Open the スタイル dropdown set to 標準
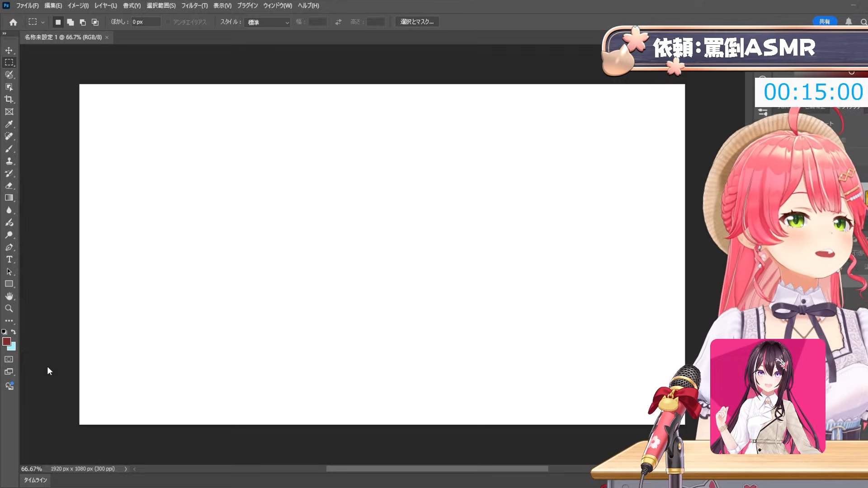Screen dimensions: 868x488 [268, 22]
